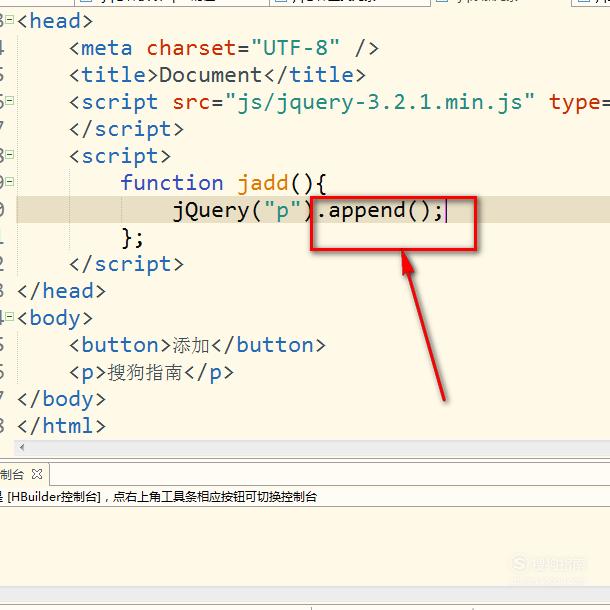Collapse the <body> tag fold marker

coord(10,316)
